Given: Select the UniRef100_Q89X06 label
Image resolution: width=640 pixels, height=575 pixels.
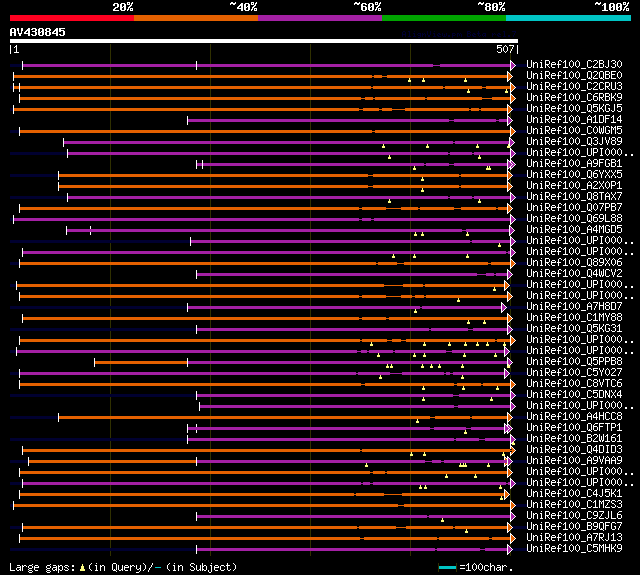Looking at the screenshot, I should 574,263.
